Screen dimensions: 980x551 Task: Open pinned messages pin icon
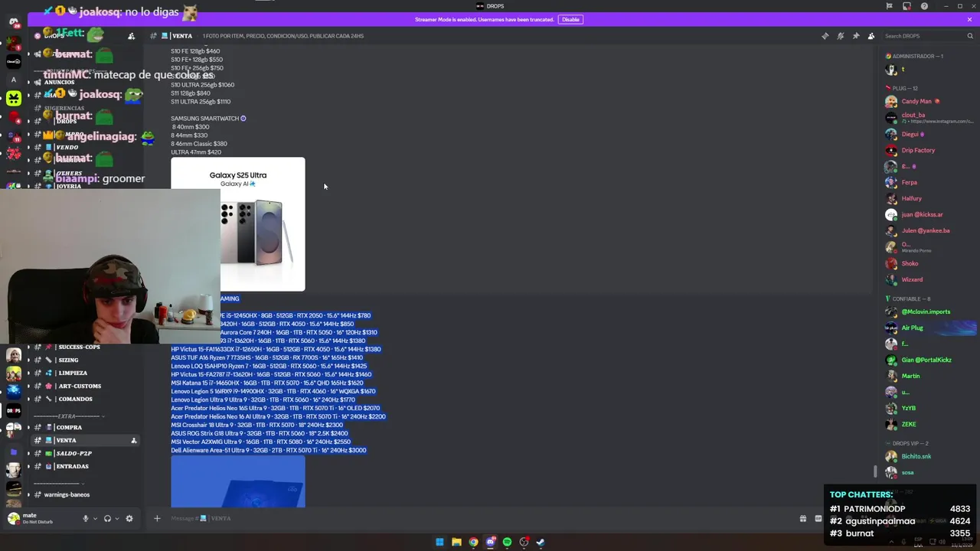(856, 36)
